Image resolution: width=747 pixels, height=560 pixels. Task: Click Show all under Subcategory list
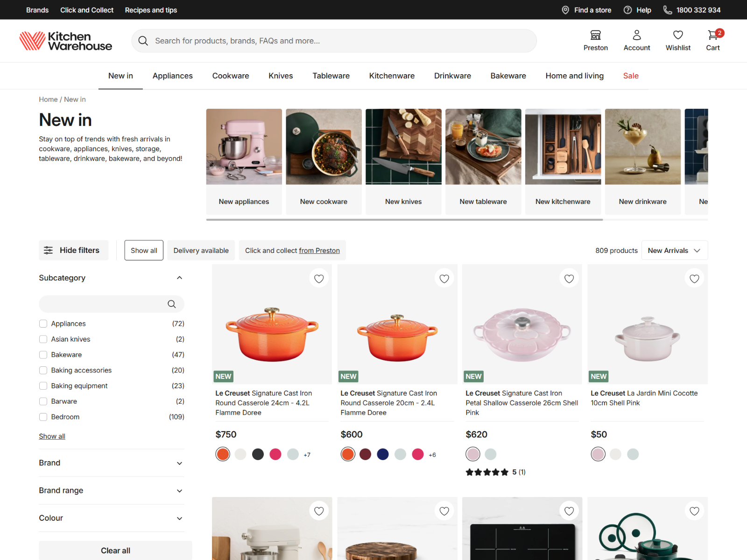[x=52, y=436]
